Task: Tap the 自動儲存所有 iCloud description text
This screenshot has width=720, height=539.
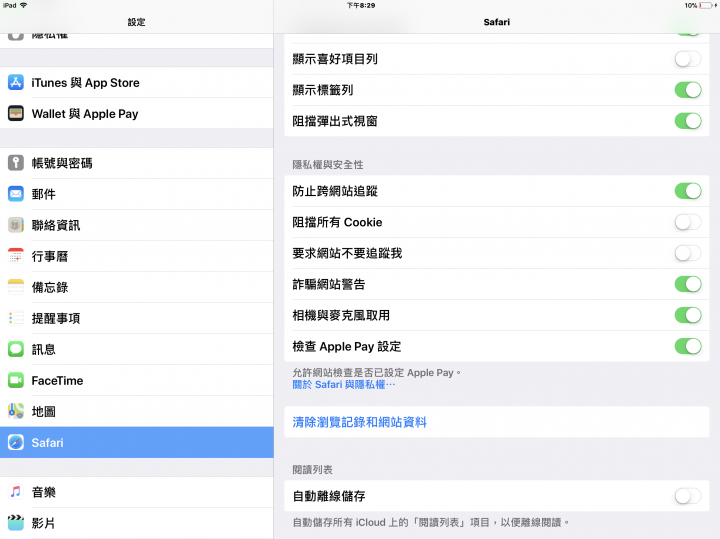Action: point(431,522)
